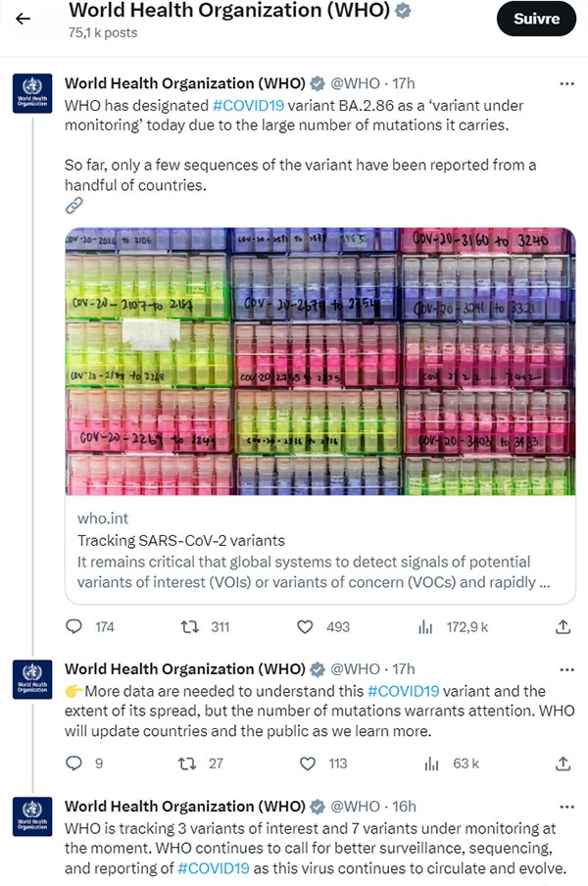
Task: Retweet the post with 27 reposts
Action: point(187,763)
